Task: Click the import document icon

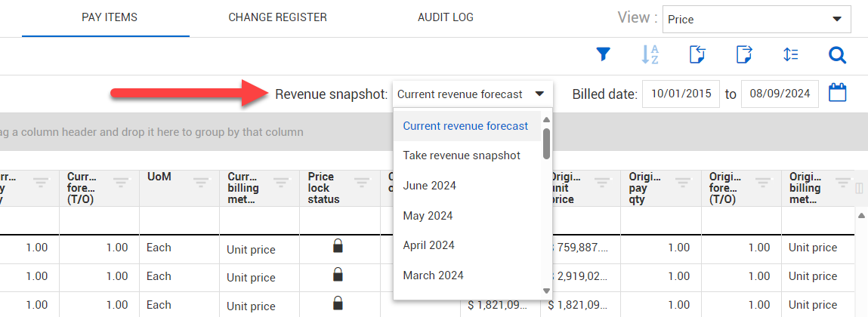Action: [697, 54]
